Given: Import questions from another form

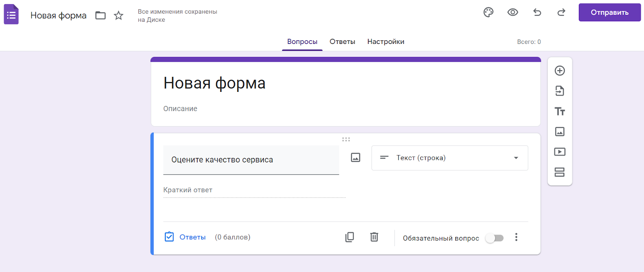Looking at the screenshot, I should pyautogui.click(x=560, y=91).
